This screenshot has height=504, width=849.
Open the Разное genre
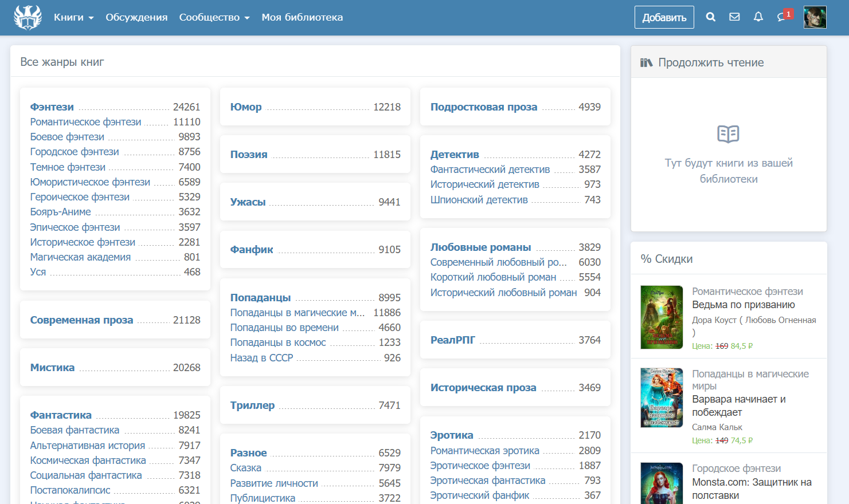click(248, 453)
